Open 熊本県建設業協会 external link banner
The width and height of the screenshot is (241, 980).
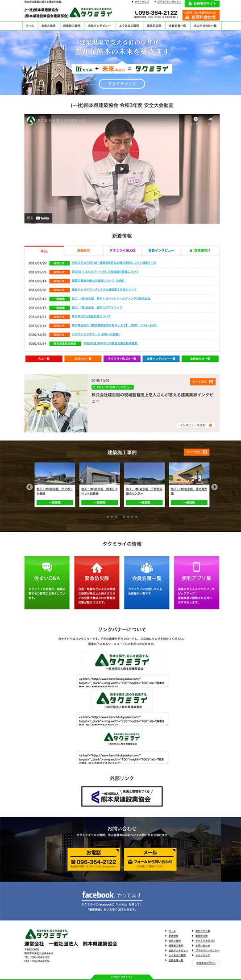click(122, 796)
